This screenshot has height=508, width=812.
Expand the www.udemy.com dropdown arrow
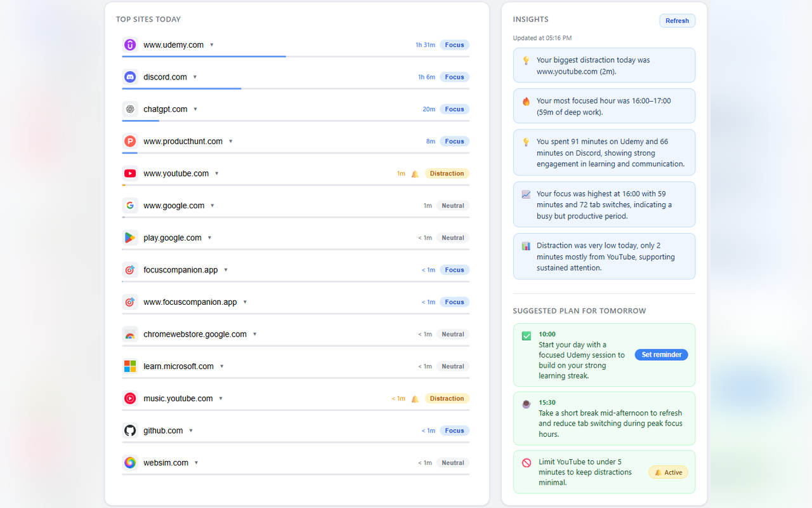pos(212,45)
